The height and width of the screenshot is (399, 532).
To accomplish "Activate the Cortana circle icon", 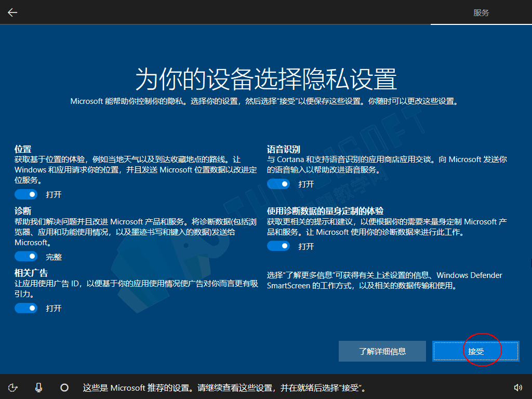I will point(64,388).
